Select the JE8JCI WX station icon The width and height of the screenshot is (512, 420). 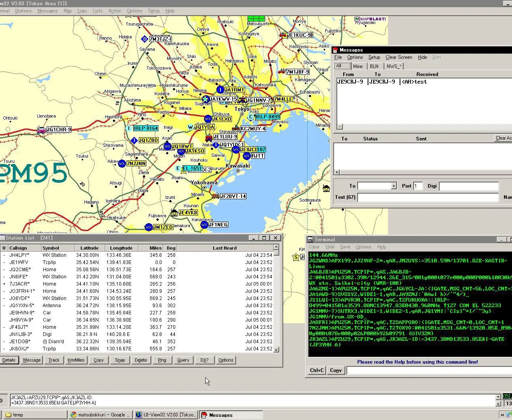236,150
